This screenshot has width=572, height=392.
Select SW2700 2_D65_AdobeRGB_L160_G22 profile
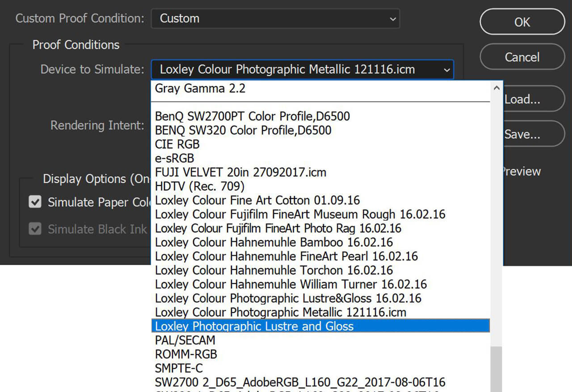320,382
